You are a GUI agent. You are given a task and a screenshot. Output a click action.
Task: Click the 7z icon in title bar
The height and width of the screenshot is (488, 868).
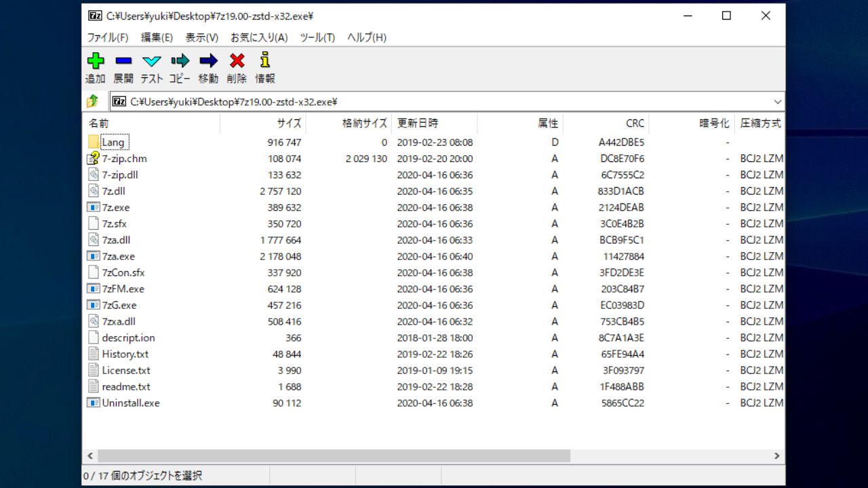pyautogui.click(x=95, y=16)
